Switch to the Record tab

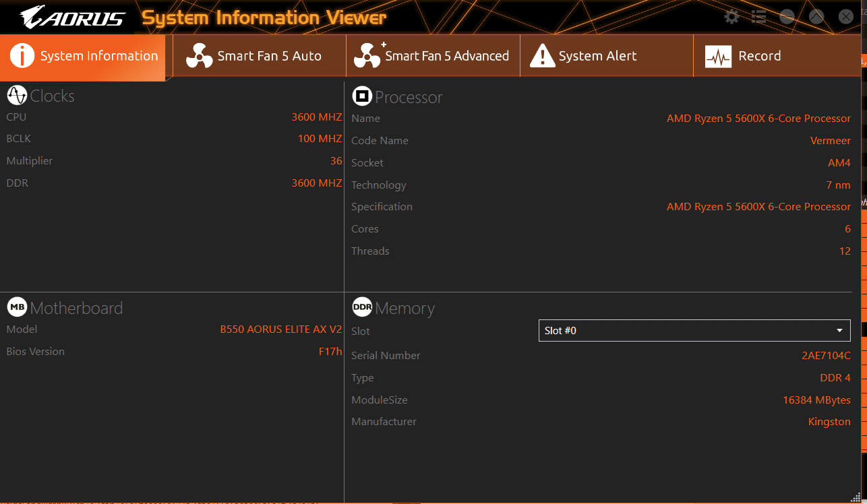[x=777, y=56]
